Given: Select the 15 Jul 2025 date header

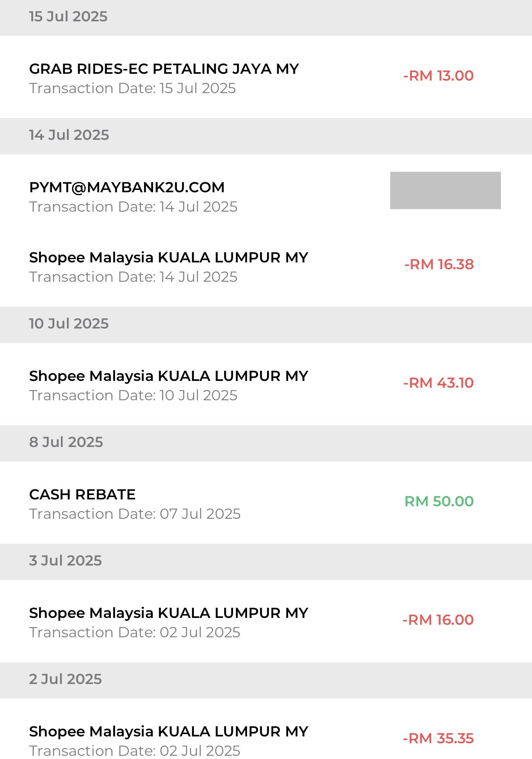Looking at the screenshot, I should (68, 17).
